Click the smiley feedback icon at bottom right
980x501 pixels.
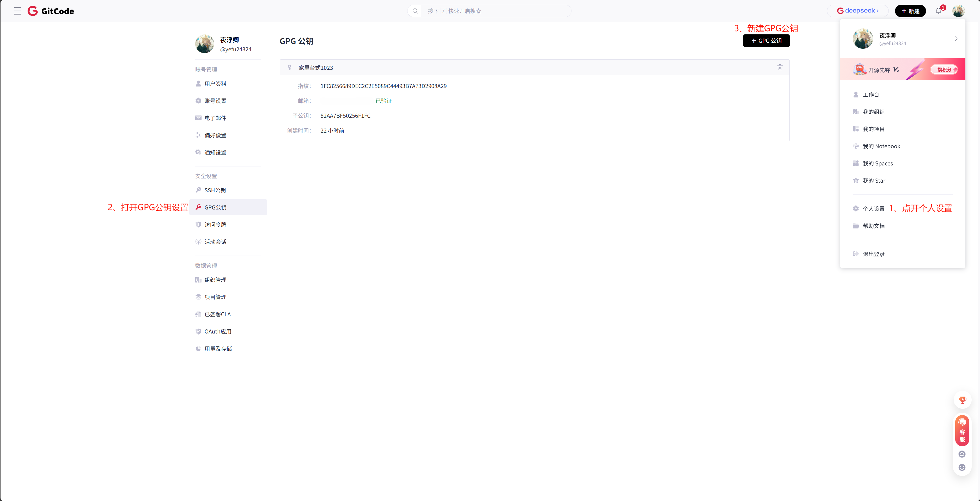[x=962, y=467]
